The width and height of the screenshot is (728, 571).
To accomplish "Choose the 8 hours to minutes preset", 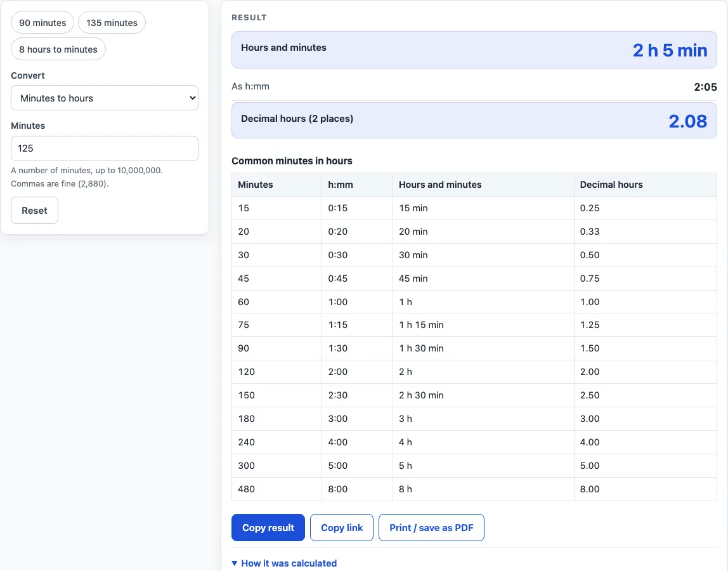I will click(x=58, y=49).
